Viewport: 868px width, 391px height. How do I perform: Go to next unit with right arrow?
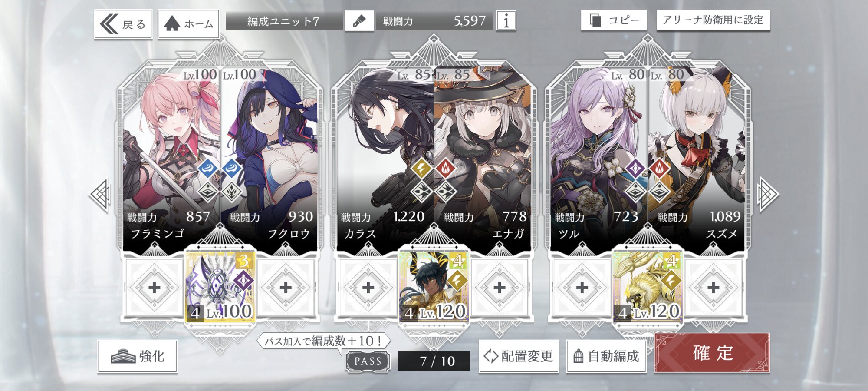(767, 195)
